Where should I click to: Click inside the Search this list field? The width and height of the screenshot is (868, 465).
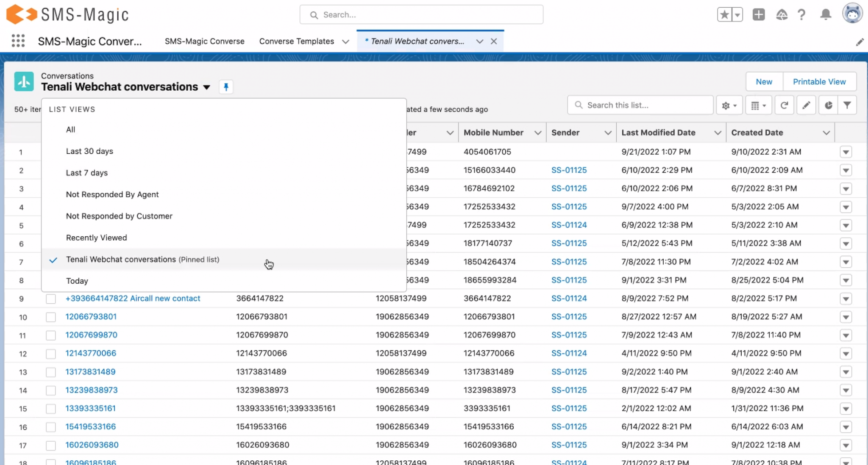[x=640, y=105]
